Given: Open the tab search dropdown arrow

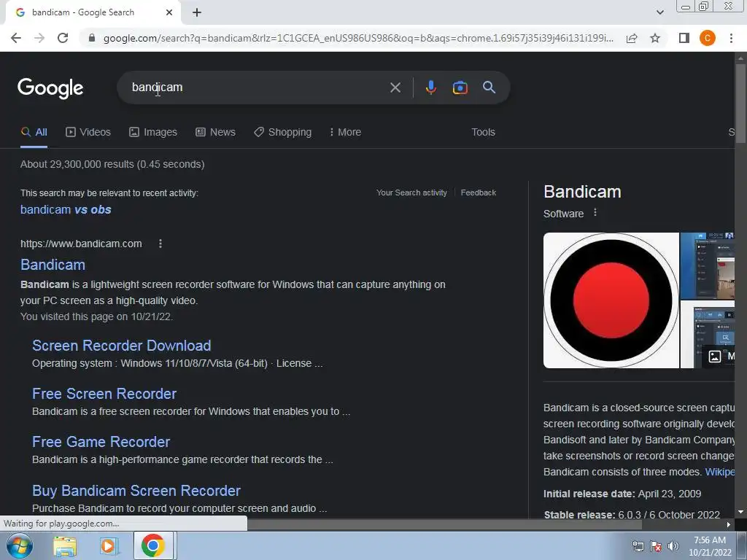Looking at the screenshot, I should coord(659,12).
